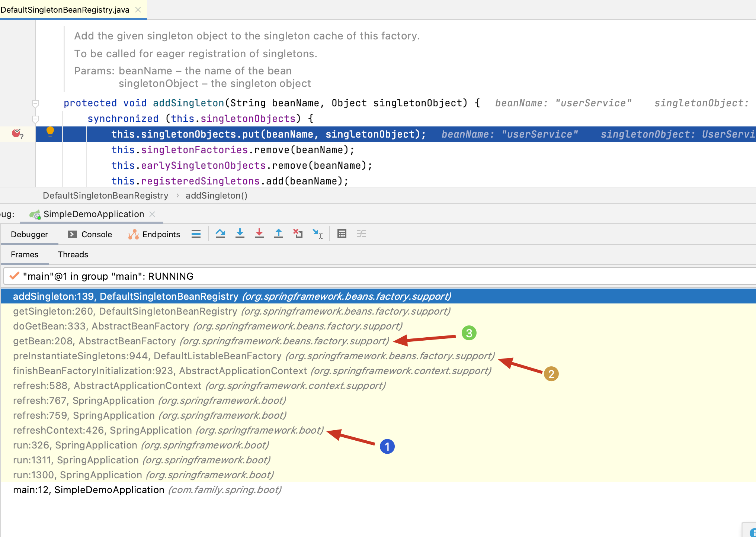Select frame getBean:208 AbstractBeanFactory
Screen dimensions: 756x537
point(379,341)
